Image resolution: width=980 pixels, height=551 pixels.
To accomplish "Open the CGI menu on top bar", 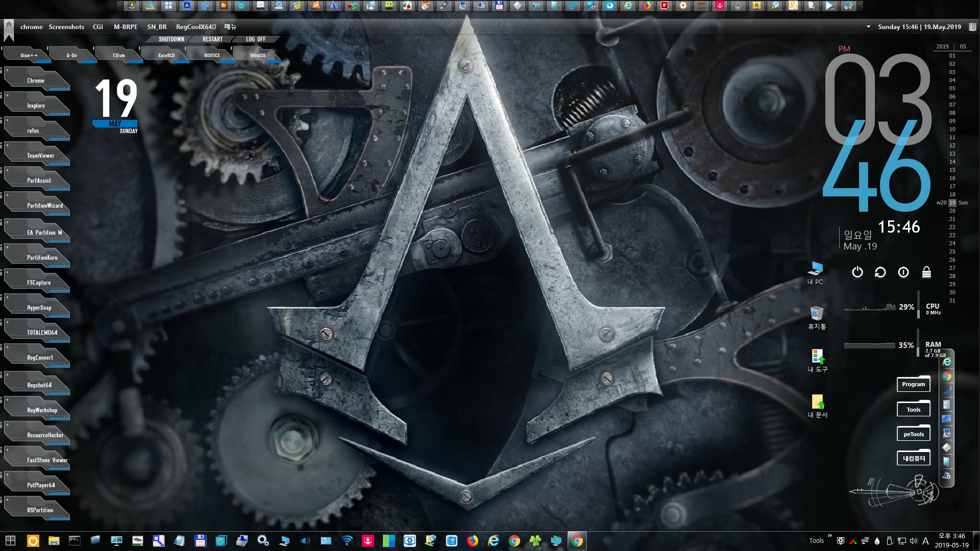I will [97, 27].
